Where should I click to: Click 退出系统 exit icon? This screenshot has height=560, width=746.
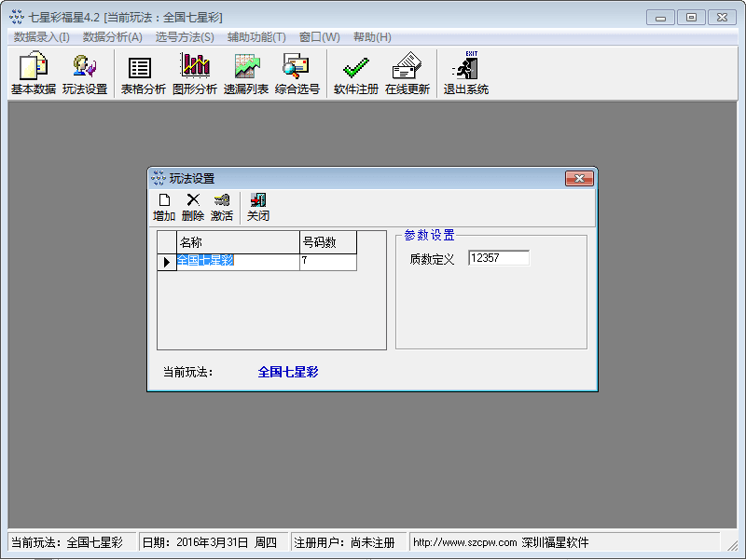coord(465,75)
